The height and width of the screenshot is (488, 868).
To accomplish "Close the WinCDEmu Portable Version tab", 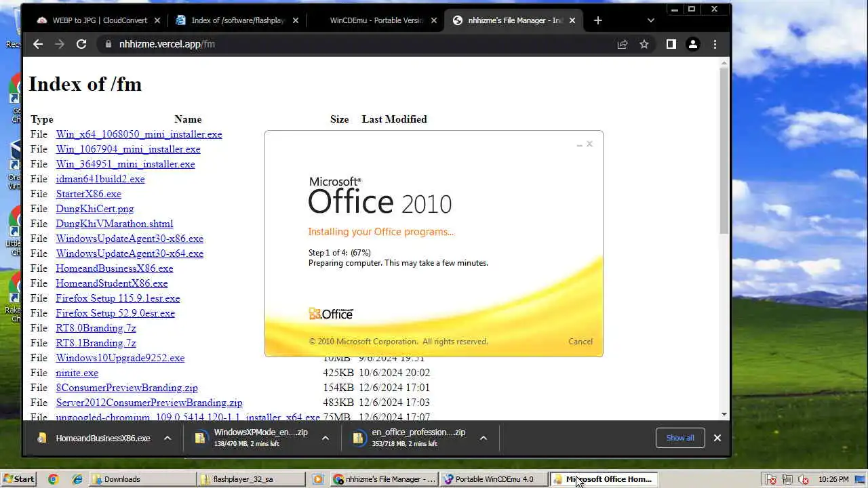I will (x=433, y=20).
